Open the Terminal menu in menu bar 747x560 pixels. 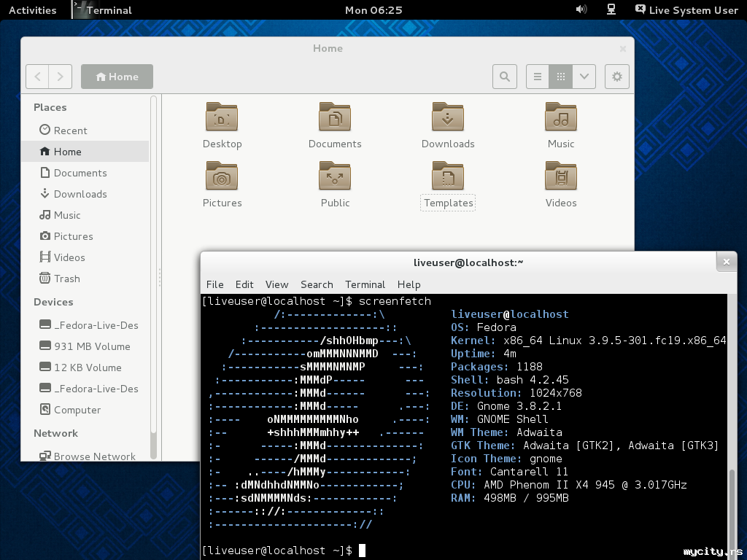tap(365, 284)
